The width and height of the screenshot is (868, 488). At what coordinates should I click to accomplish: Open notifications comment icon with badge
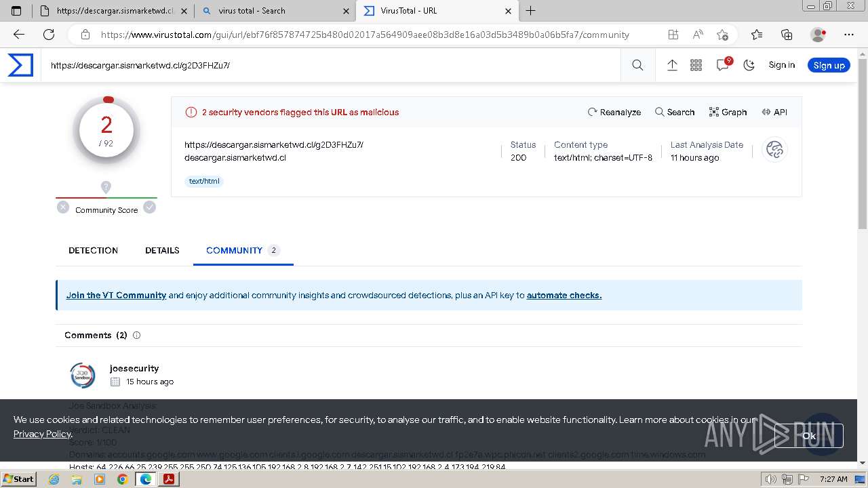(x=723, y=65)
